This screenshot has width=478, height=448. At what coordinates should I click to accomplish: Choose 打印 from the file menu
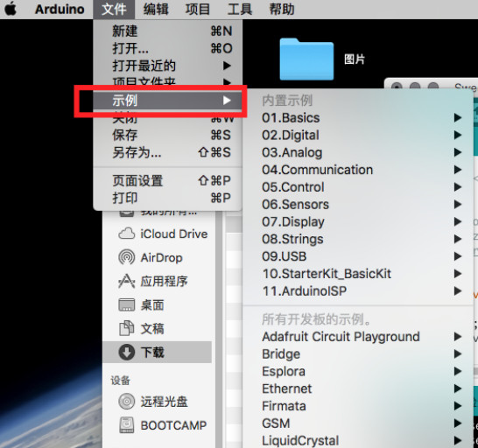[x=168, y=198]
